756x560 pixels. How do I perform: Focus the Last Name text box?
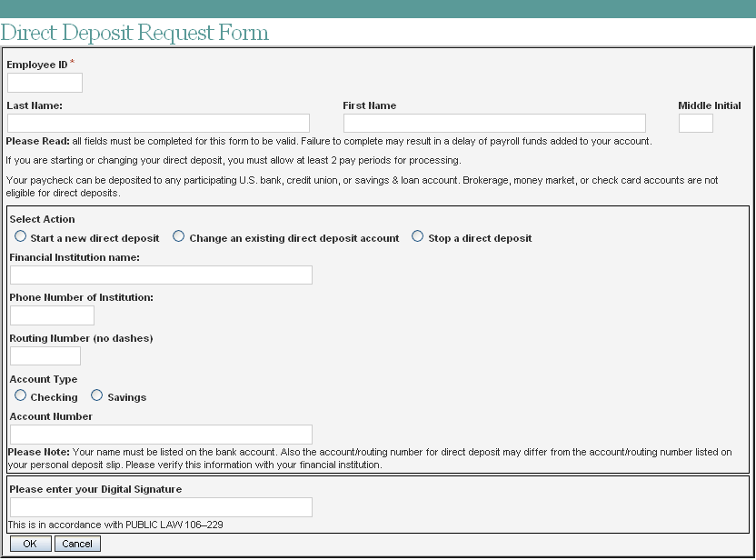158,123
